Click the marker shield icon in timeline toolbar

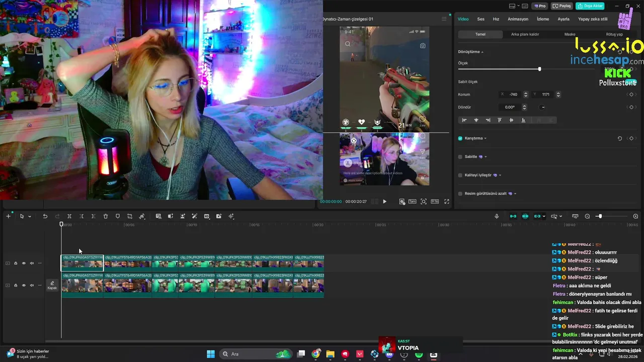pos(118,216)
